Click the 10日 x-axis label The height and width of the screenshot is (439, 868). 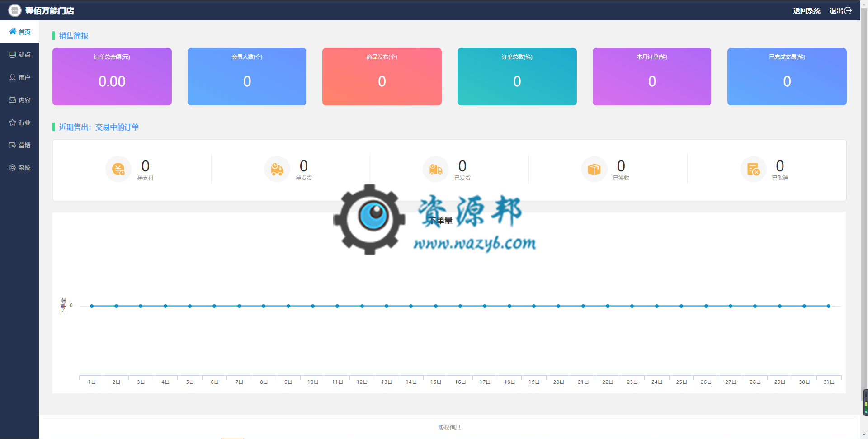point(313,382)
